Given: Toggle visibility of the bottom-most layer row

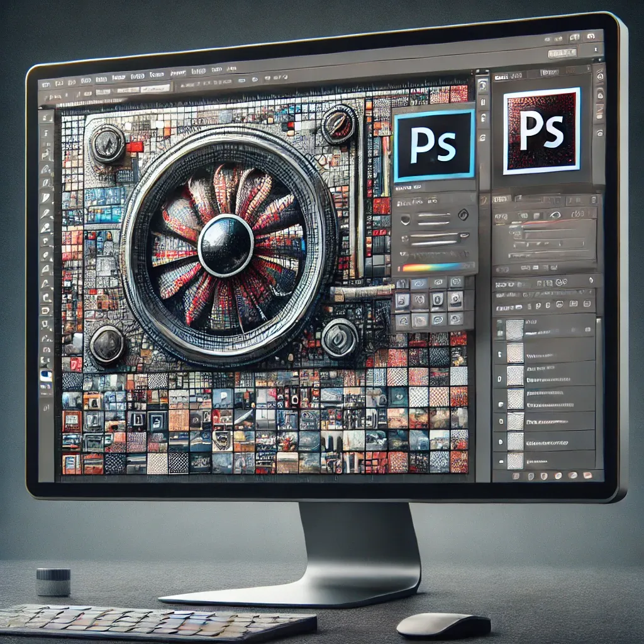Looking at the screenshot, I should 501,462.
